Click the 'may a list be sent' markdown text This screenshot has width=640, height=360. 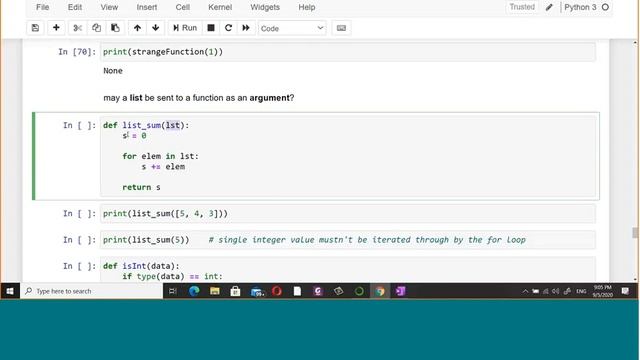pyautogui.click(x=199, y=98)
